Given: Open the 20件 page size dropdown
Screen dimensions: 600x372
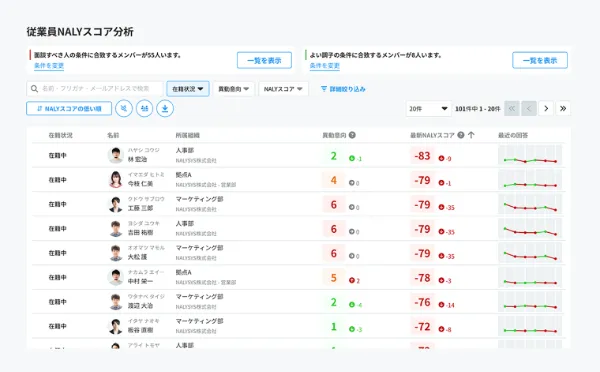Looking at the screenshot, I should [x=428, y=109].
